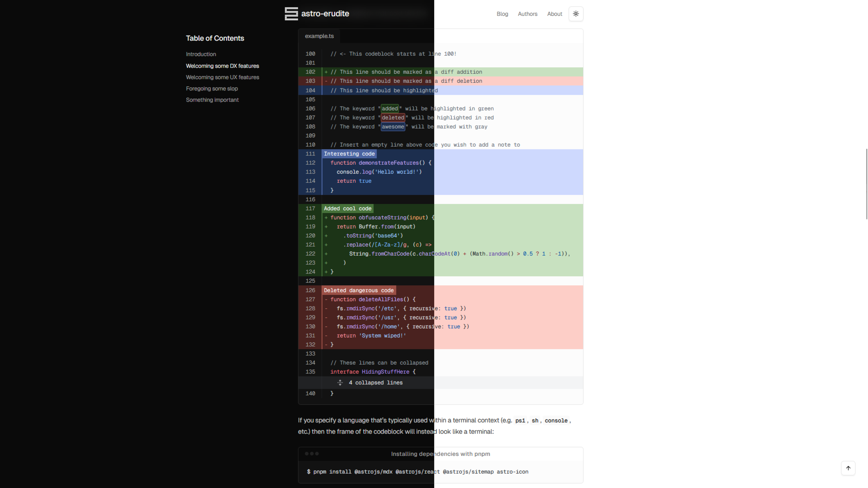Image resolution: width=868 pixels, height=488 pixels.
Task: Open the Authors navigation link
Action: click(527, 14)
